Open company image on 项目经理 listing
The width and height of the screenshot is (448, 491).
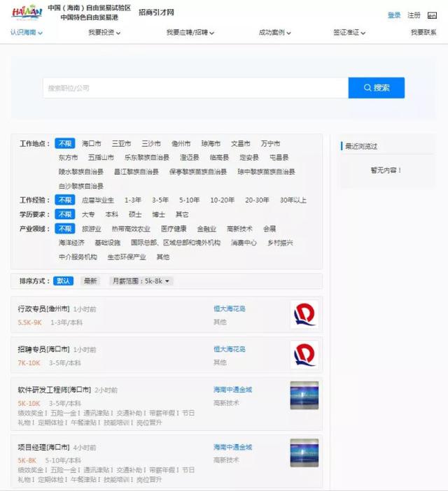(x=304, y=453)
